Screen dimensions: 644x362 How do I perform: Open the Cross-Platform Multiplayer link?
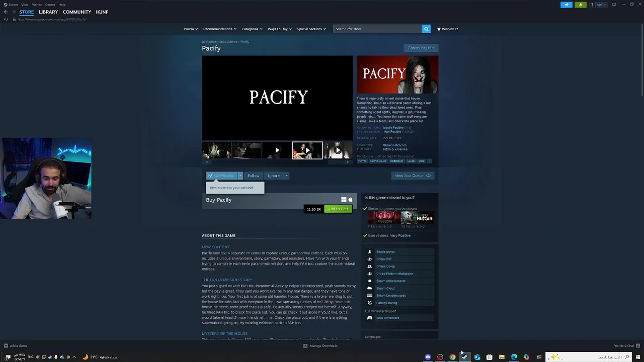click(395, 274)
